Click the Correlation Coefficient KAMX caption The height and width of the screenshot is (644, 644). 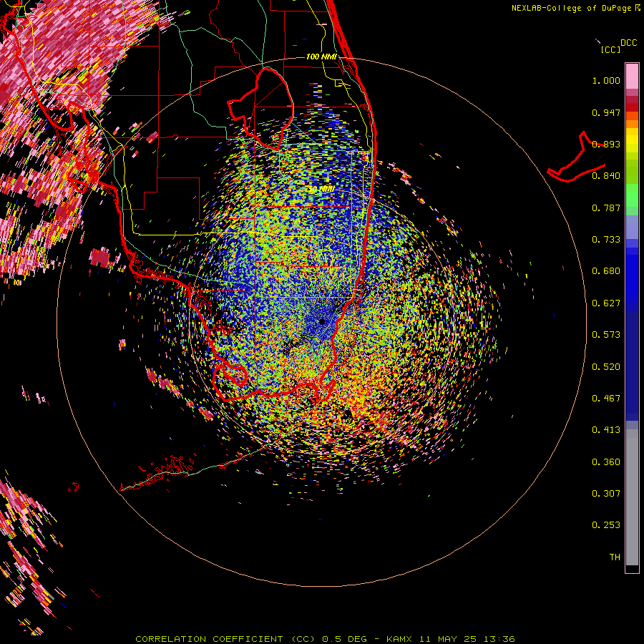326,639
